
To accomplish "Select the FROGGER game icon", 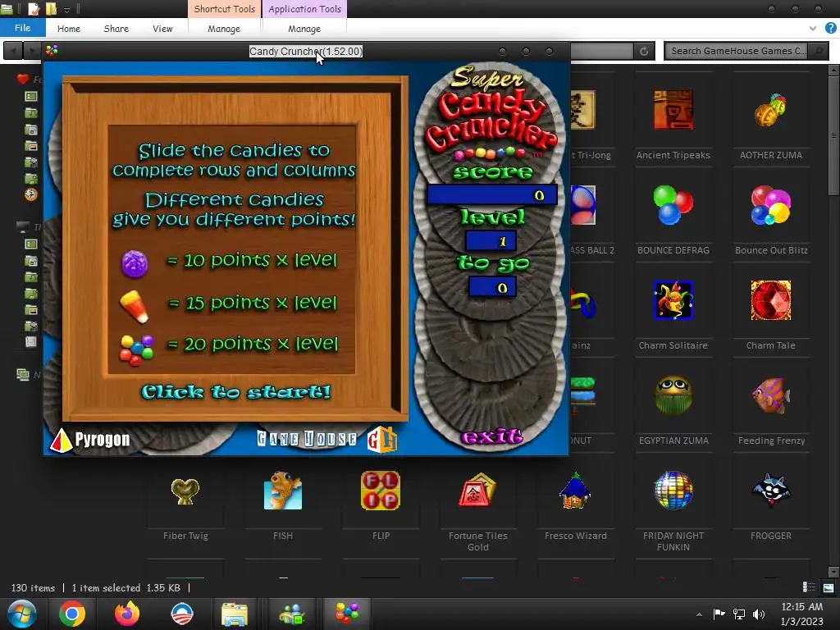I will point(771,491).
